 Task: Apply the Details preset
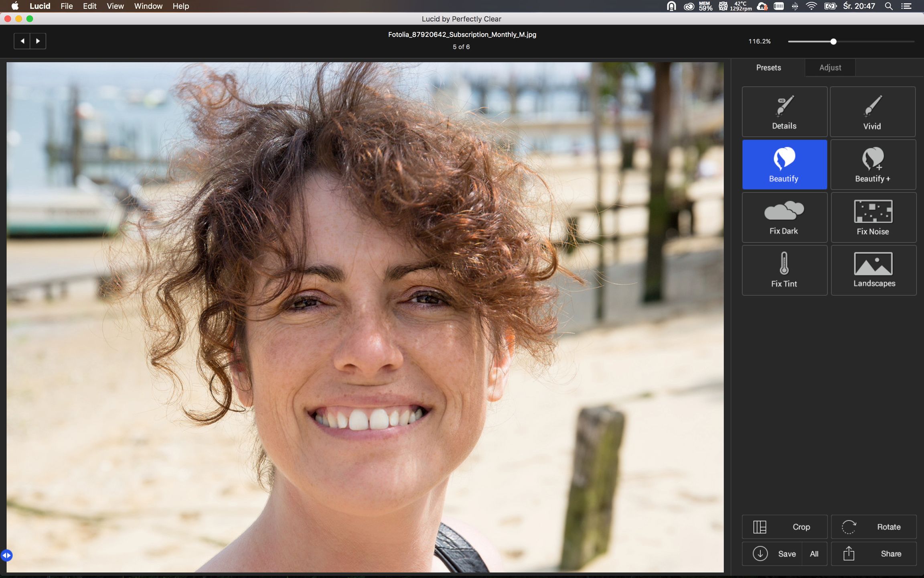[784, 112]
